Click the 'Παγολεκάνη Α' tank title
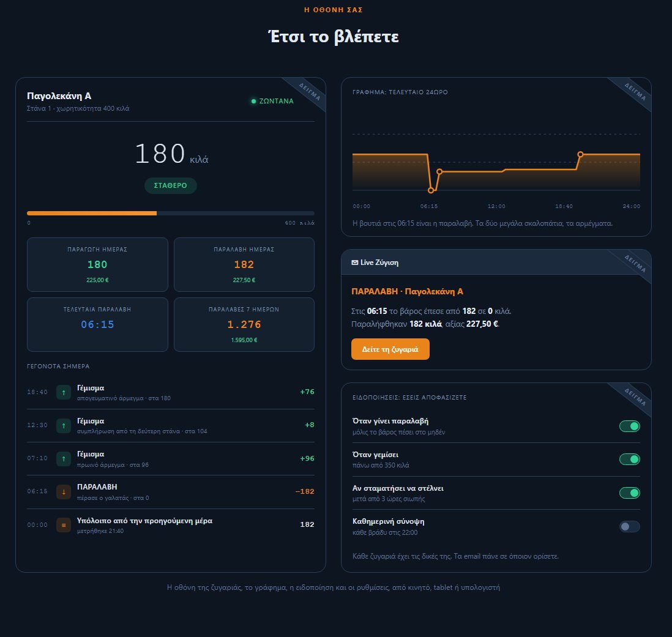Viewport: 672px width, 637px height. [59, 96]
